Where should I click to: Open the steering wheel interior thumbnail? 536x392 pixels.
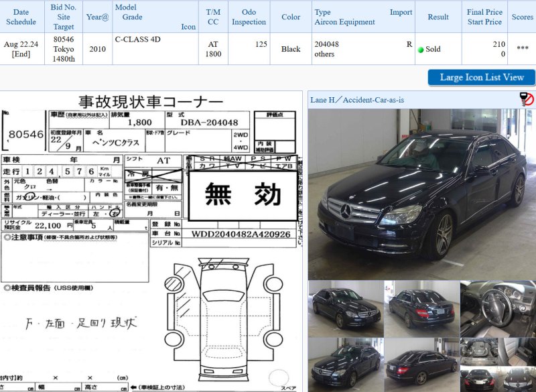point(498,307)
